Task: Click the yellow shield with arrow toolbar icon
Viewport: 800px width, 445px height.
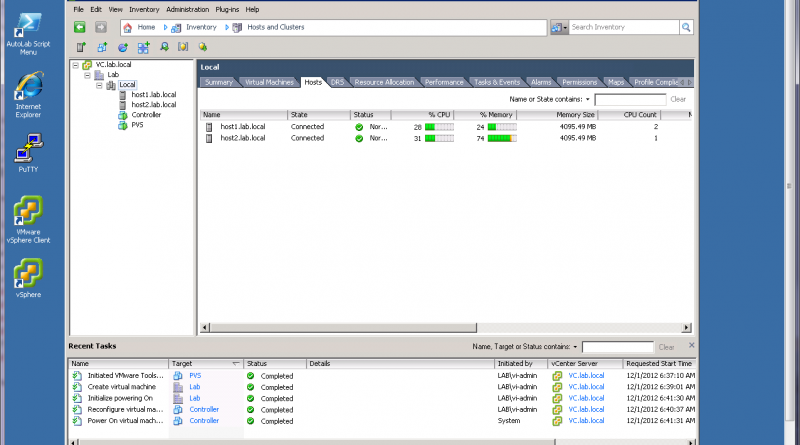Action: (x=203, y=47)
